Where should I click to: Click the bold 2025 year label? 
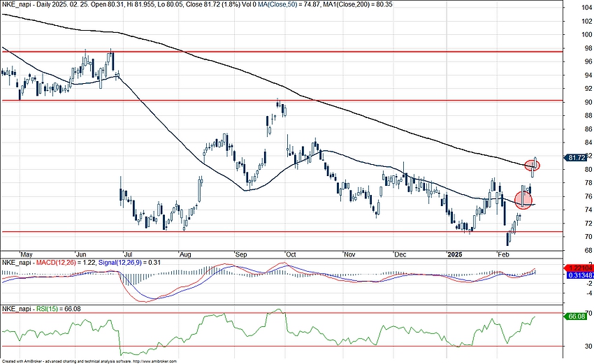455,254
